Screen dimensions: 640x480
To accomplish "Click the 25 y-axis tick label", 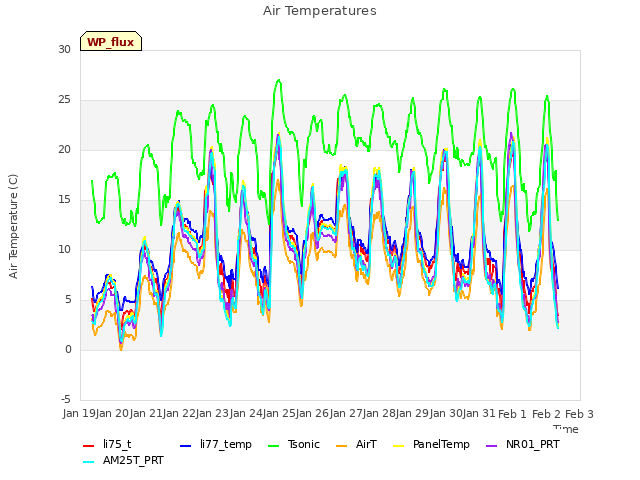I will pyautogui.click(x=64, y=100).
